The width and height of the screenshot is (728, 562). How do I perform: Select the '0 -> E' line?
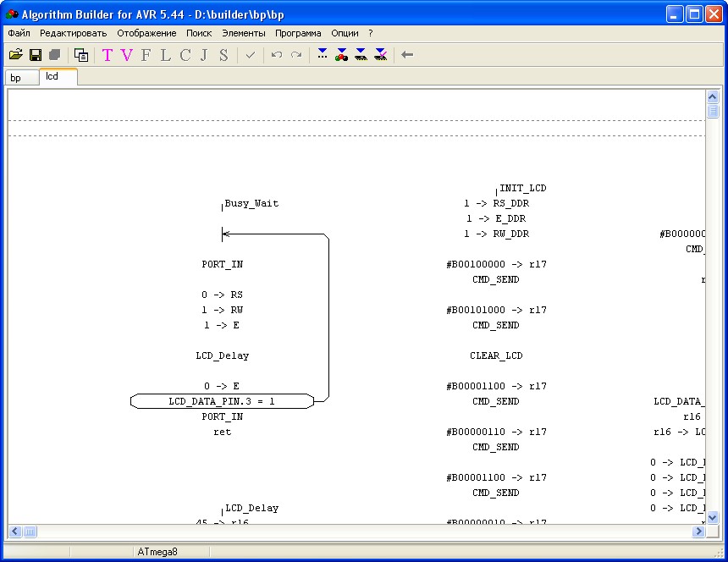222,386
